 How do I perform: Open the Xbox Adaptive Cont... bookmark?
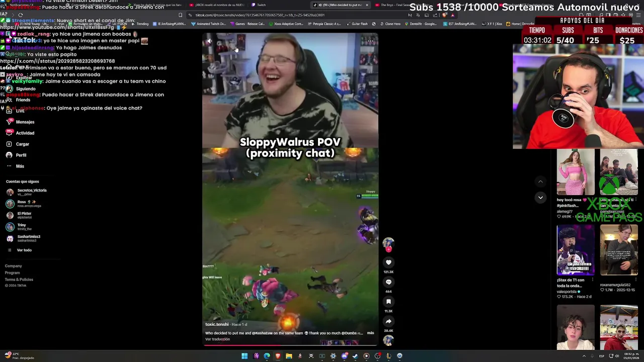pyautogui.click(x=286, y=24)
